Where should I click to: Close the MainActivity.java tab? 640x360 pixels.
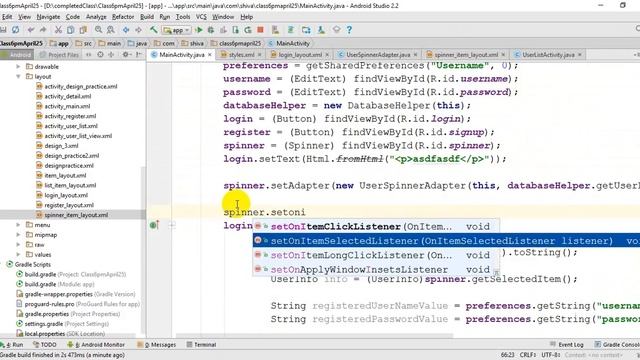tap(210, 54)
